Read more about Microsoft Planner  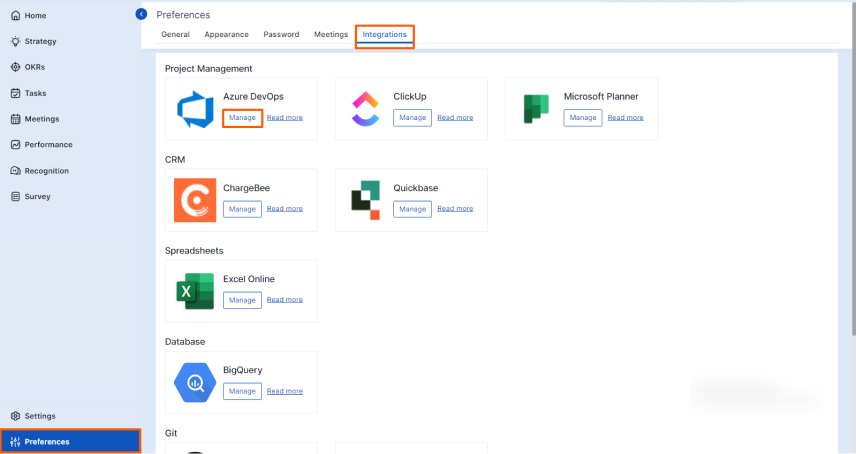[x=625, y=118]
